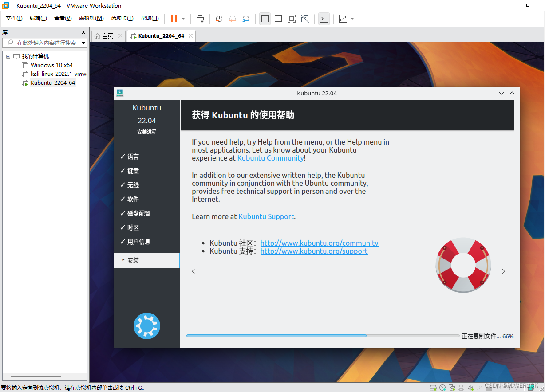Image resolution: width=545 pixels, height=392 pixels.
Task: Click the stretch guest display icon
Action: (x=343, y=19)
